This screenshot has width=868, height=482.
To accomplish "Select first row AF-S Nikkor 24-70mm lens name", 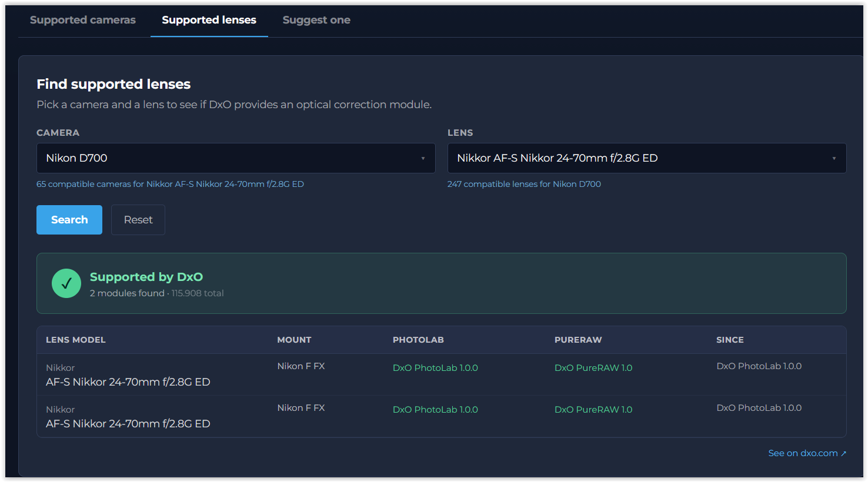I will pos(128,382).
